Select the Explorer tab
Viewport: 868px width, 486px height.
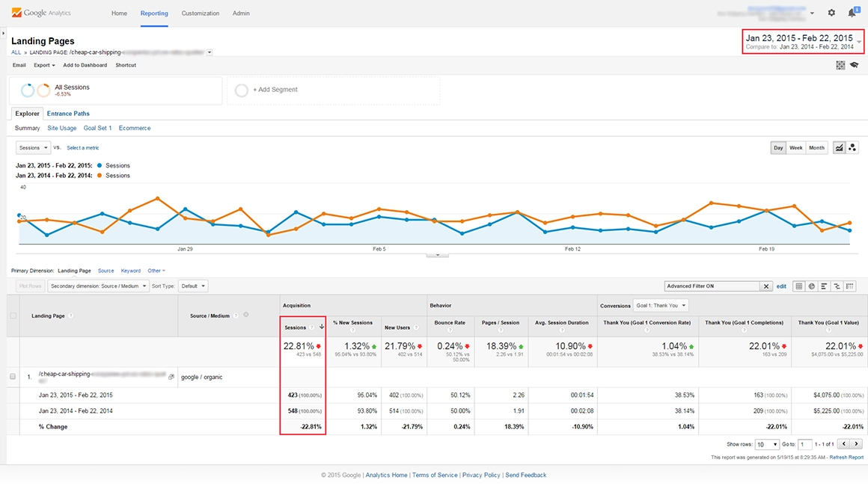[27, 114]
